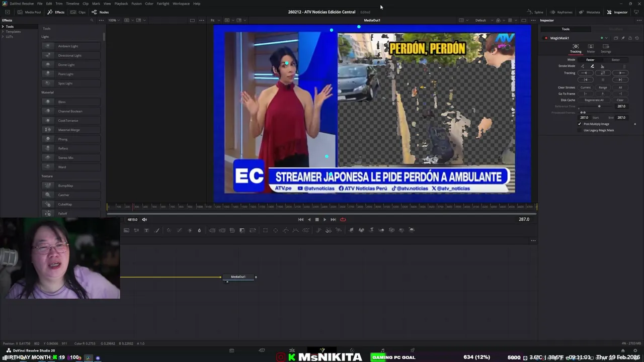Toggle the Inspector panel
Screen dimensions: 644x362
pyautogui.click(x=617, y=12)
